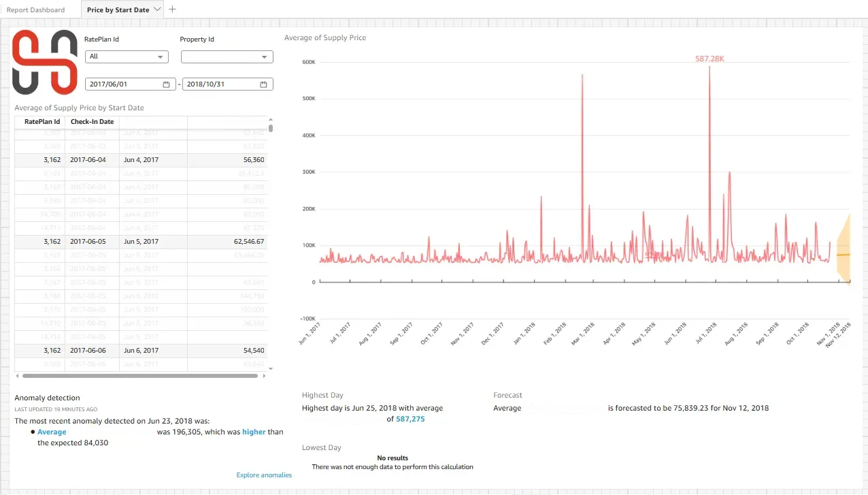Image resolution: width=868 pixels, height=495 pixels.
Task: Select the table row with value 62,546.67
Action: (141, 242)
